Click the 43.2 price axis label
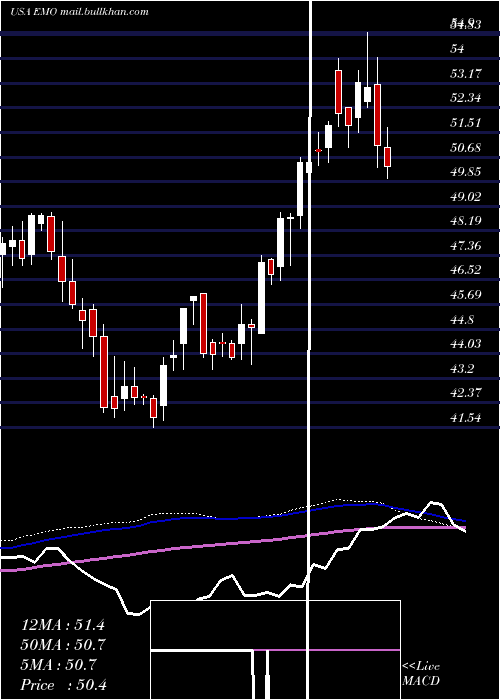This screenshot has height=700, width=500. [x=462, y=369]
